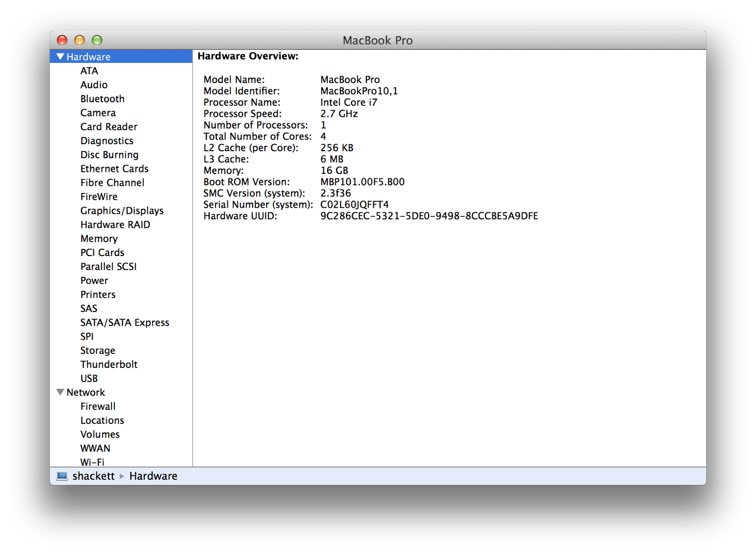Select WWAN entry
This screenshot has width=756, height=554.
tap(95, 448)
